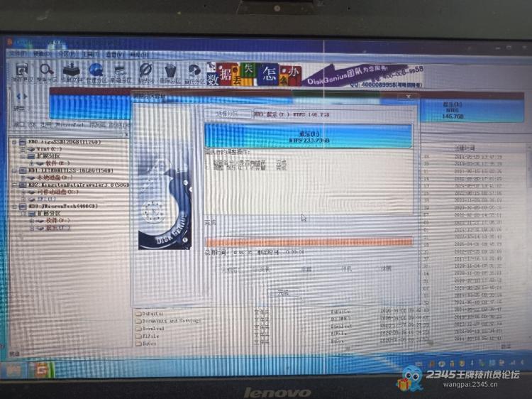The width and height of the screenshot is (532, 399).
Task: Collapse the HD3 JMicronTech 466GB disk node
Action: 15,207
